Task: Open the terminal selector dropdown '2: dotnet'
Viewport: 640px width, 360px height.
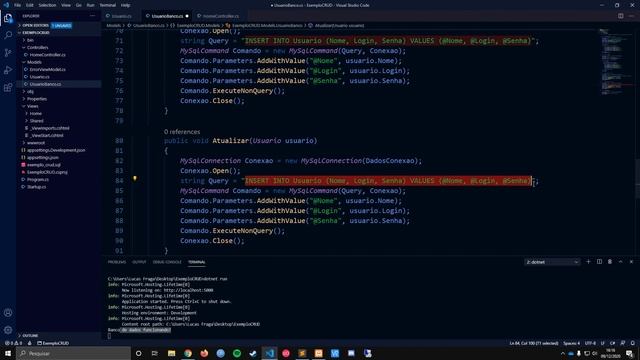Action: tap(552, 262)
